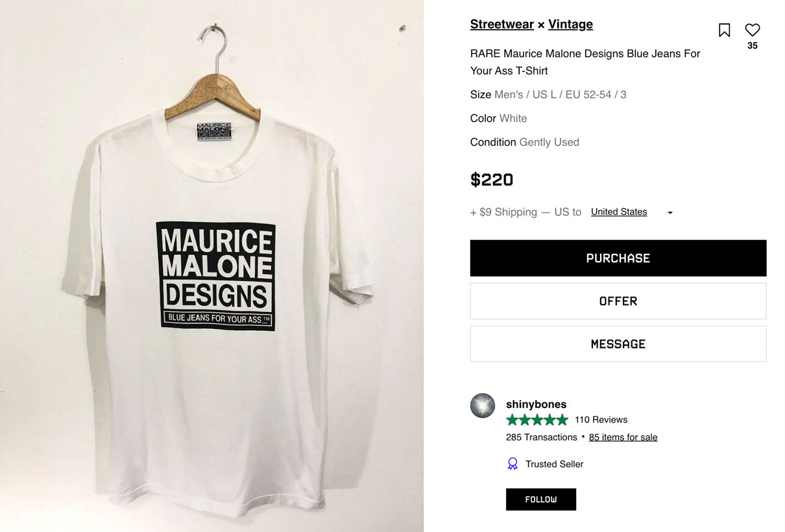Make an offer with the OFFER button
785x532 pixels.
(x=618, y=301)
